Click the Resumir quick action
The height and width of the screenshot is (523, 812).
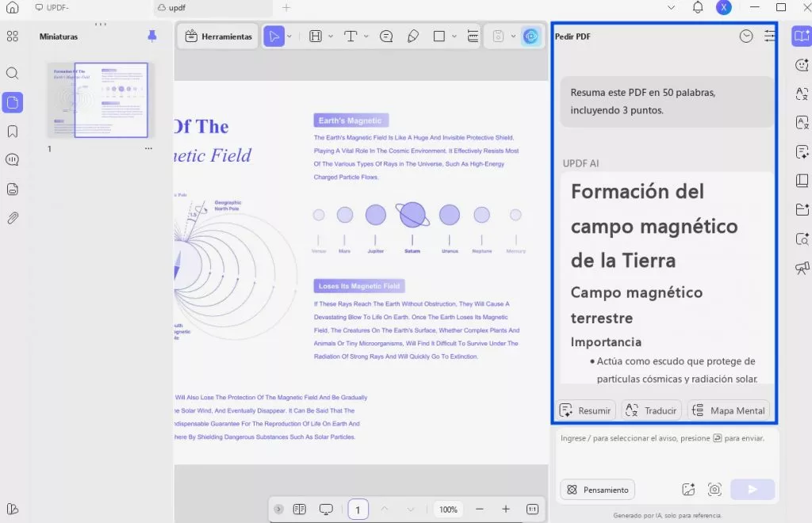click(586, 410)
